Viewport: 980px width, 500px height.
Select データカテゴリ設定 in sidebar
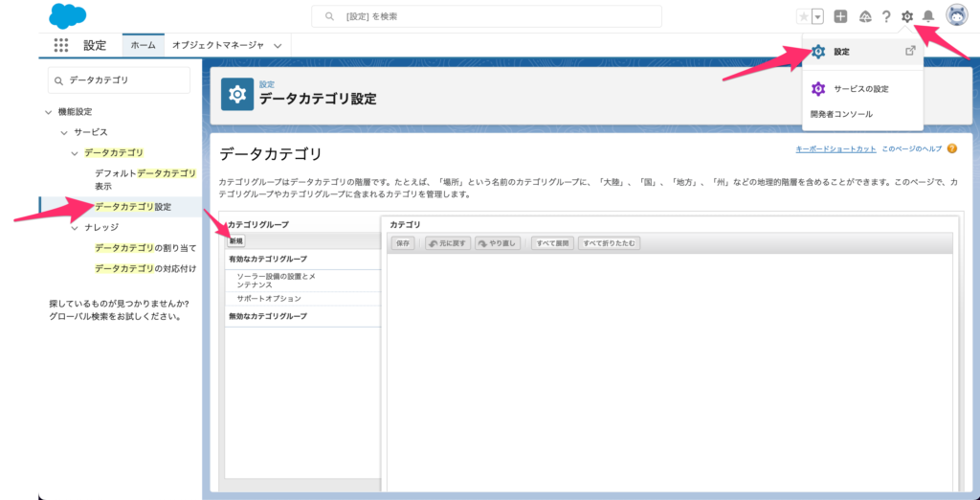point(133,207)
